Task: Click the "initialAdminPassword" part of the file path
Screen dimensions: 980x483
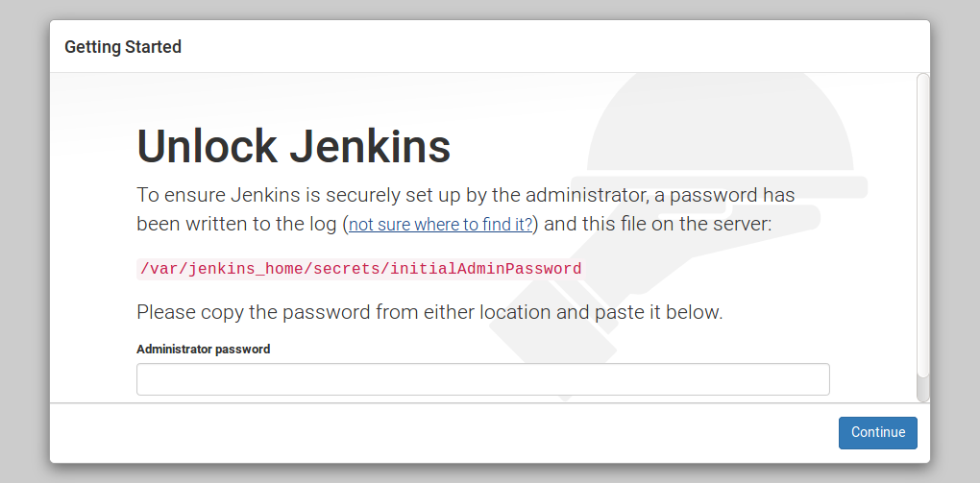Action: 485,269
